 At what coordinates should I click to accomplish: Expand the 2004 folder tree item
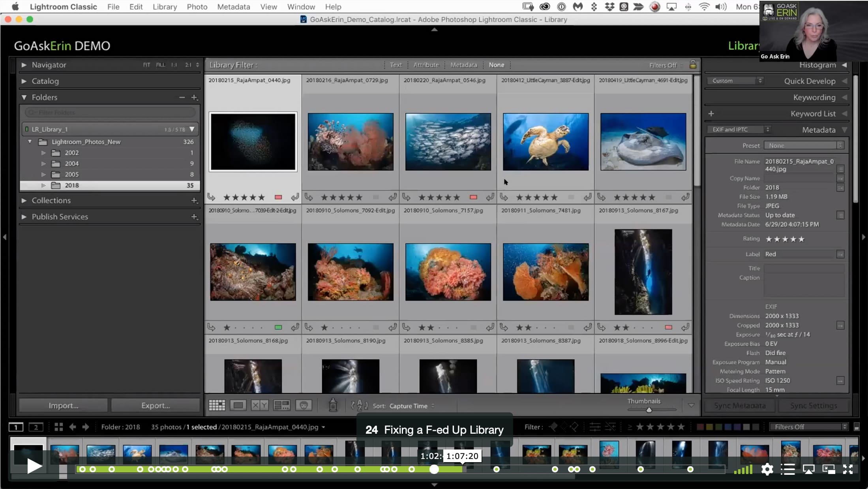pos(43,164)
